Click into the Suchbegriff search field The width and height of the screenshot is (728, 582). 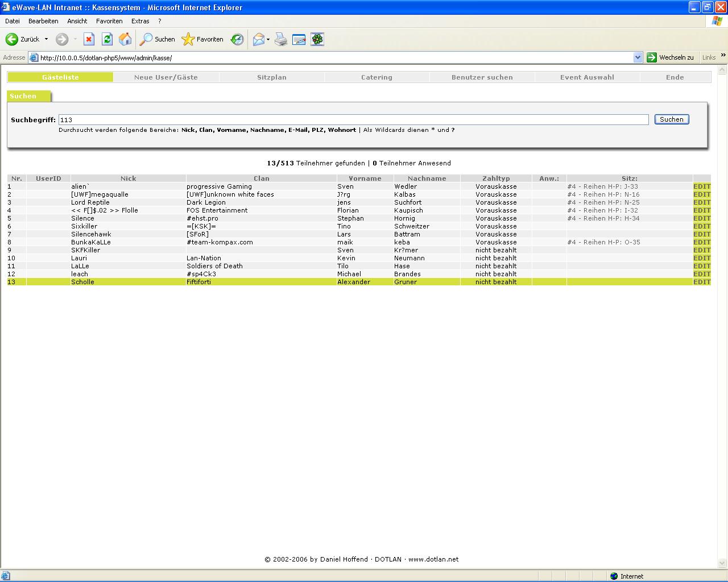click(353, 120)
